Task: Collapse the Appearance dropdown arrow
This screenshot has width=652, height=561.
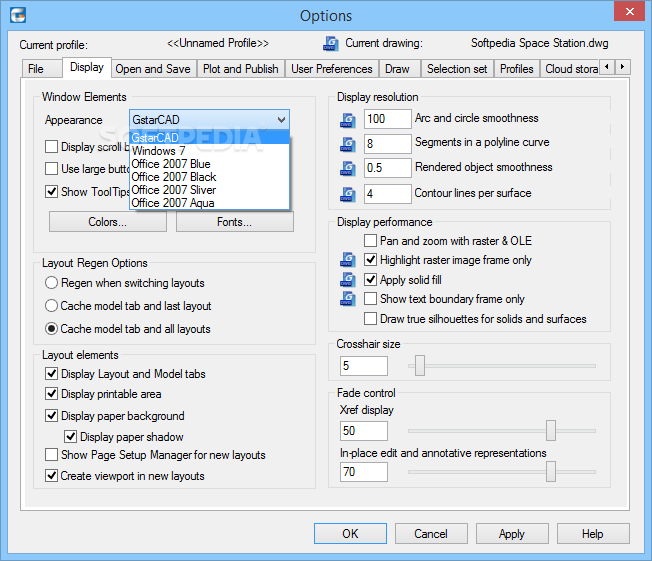Action: (x=282, y=120)
